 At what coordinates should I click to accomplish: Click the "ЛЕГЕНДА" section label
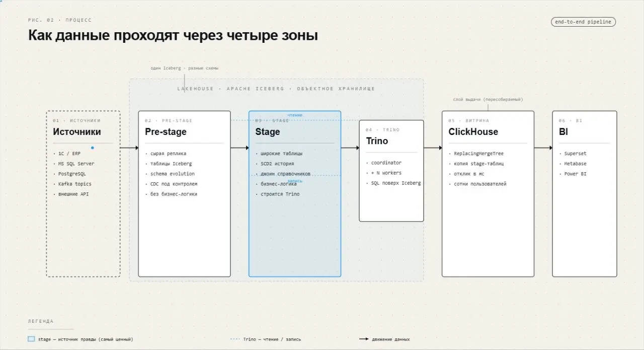click(x=41, y=321)
